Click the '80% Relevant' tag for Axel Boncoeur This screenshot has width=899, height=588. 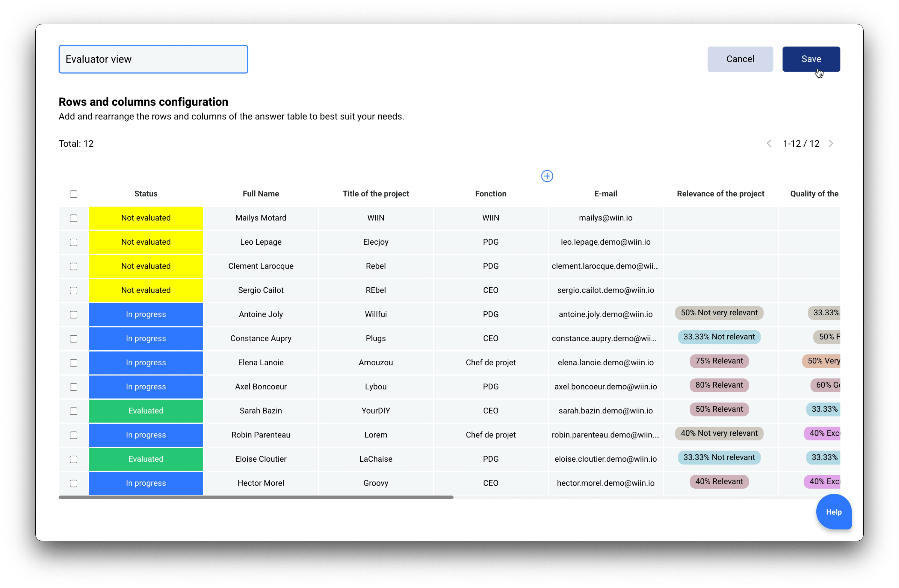click(719, 385)
